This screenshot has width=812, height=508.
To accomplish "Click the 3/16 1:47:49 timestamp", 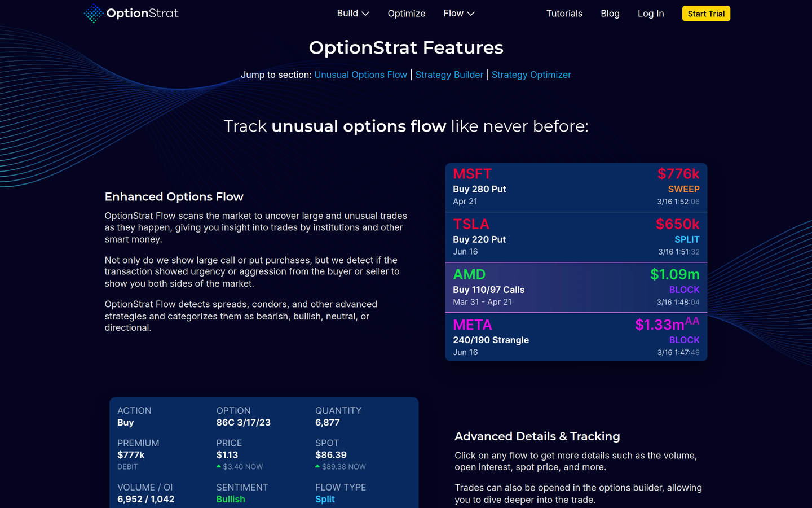I will pyautogui.click(x=678, y=352).
